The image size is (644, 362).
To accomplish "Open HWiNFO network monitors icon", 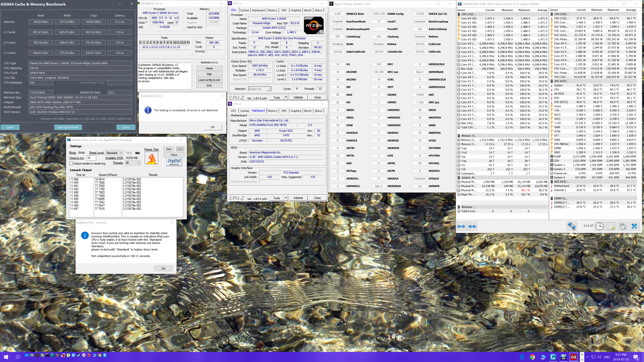I will (572, 226).
